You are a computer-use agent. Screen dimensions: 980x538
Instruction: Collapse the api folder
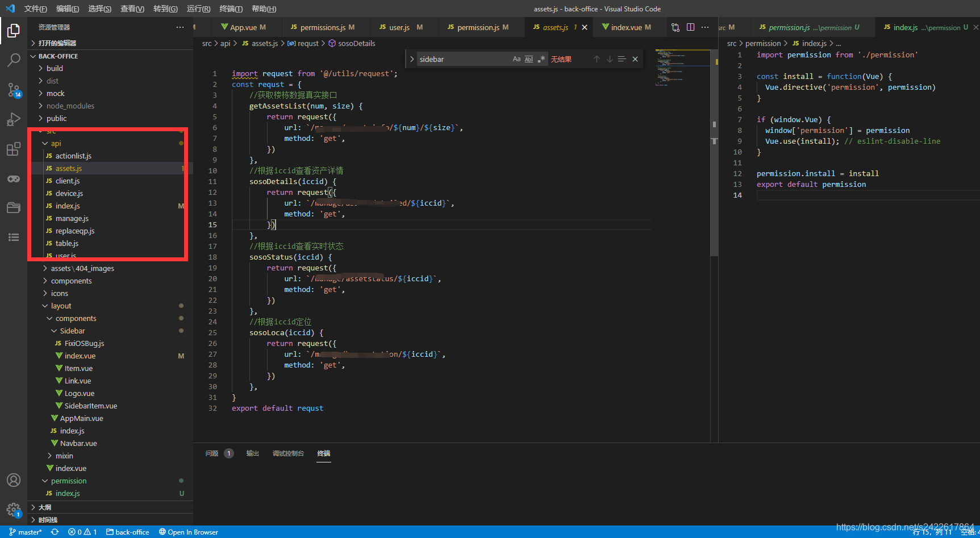(x=110, y=143)
